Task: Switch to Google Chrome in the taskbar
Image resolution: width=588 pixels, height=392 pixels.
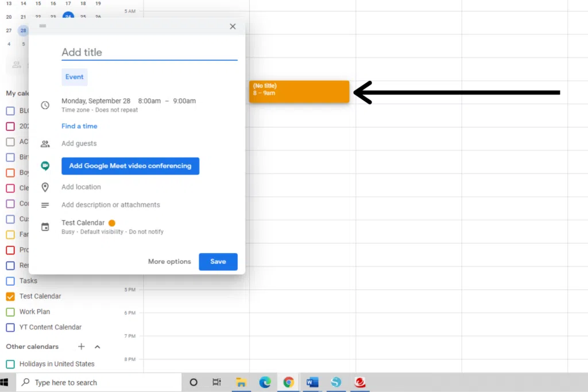Action: (288, 382)
